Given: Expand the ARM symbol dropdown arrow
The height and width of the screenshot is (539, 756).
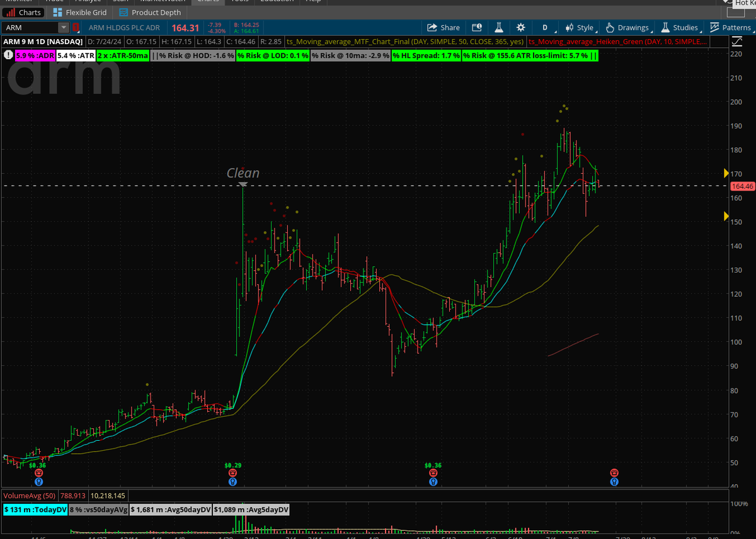Looking at the screenshot, I should click(64, 28).
